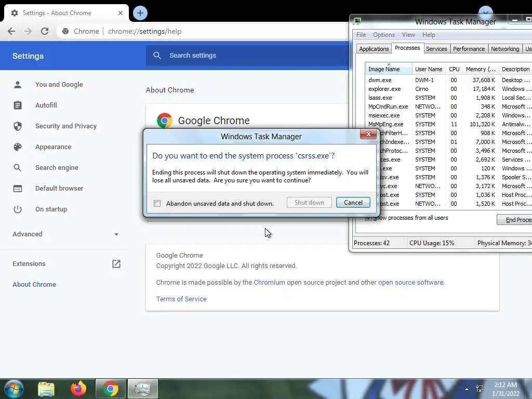
Task: Click the network tray icon
Action: [x=480, y=389]
